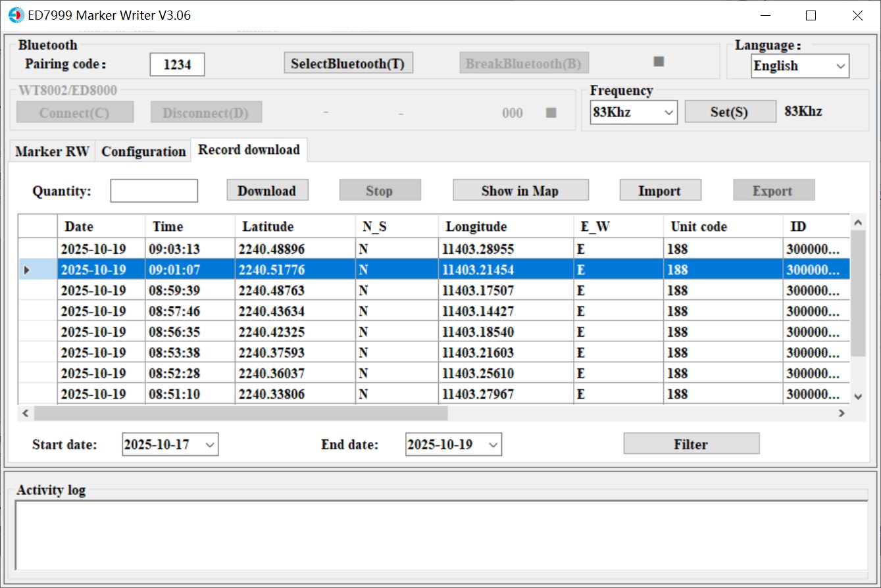Image resolution: width=881 pixels, height=588 pixels.
Task: Click the WT8002/ED8000 status indicator square
Action: click(x=550, y=112)
